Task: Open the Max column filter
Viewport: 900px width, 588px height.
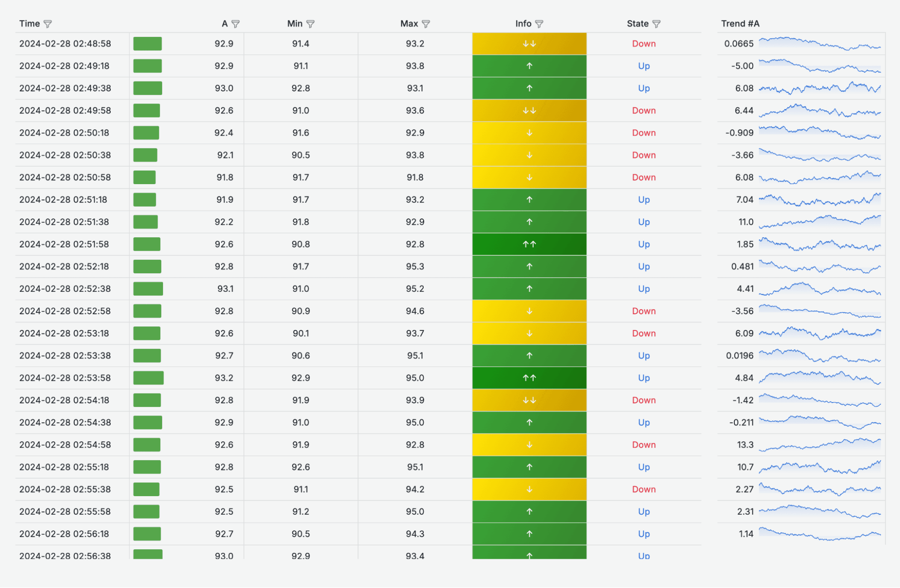Action: (427, 23)
